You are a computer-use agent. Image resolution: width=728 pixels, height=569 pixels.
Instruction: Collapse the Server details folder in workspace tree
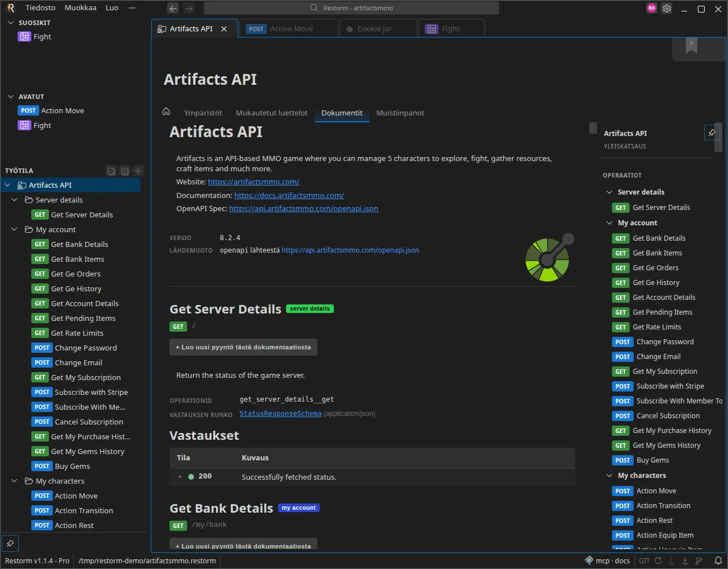coord(15,200)
